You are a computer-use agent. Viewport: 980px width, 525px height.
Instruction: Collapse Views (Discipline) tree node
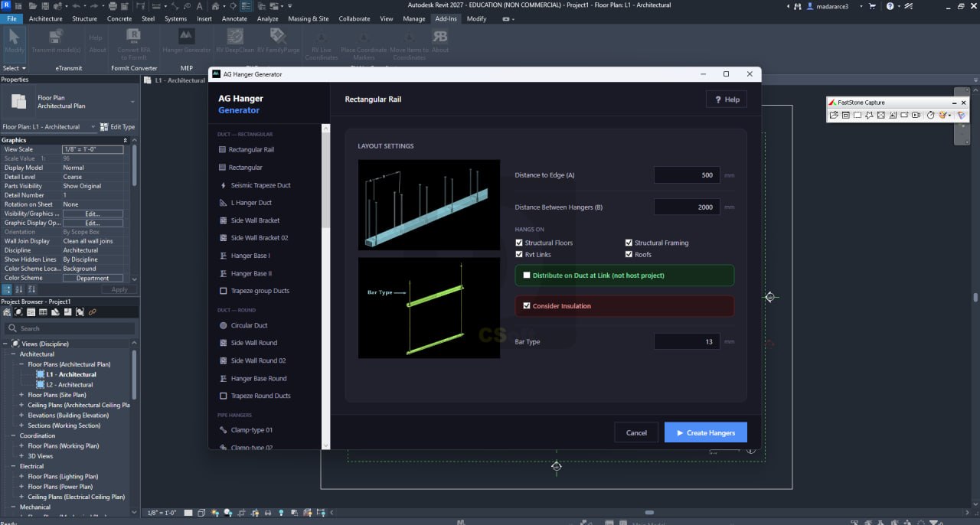click(5, 344)
